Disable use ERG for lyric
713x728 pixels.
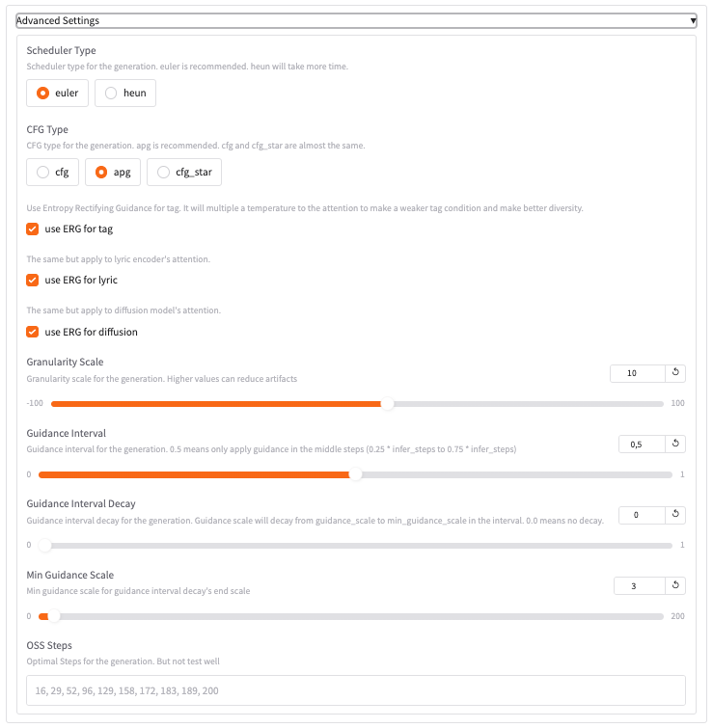(33, 280)
